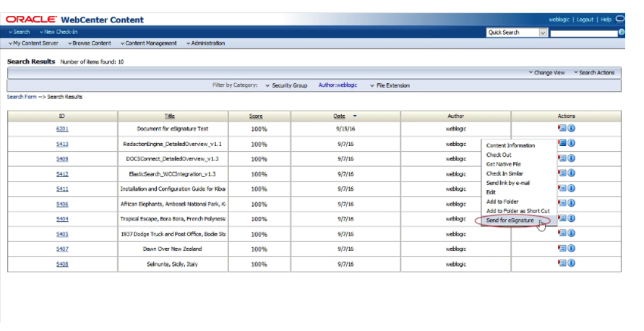The width and height of the screenshot is (644, 331).
Task: Show info icon for 1937 Dodge Truck row
Action: 571,233
